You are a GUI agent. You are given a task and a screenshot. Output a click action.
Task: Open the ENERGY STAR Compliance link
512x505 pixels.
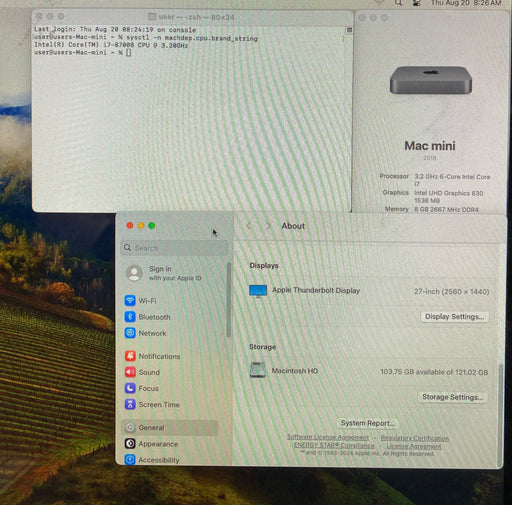(x=334, y=445)
